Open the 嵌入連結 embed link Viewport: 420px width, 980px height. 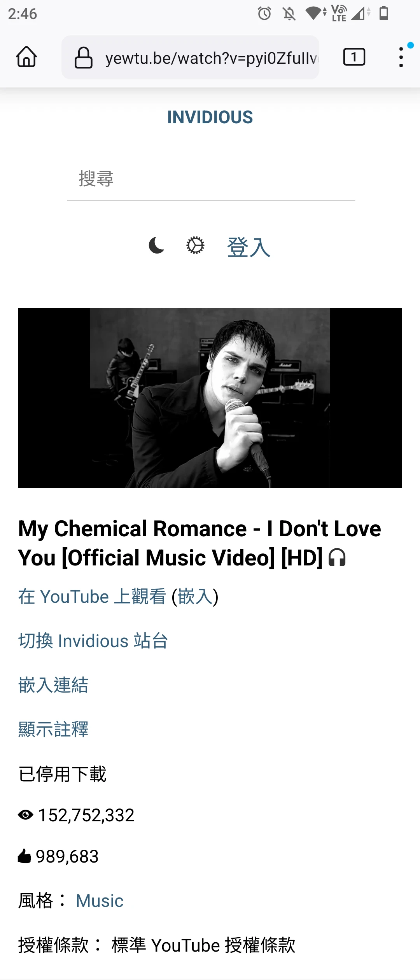coord(53,685)
